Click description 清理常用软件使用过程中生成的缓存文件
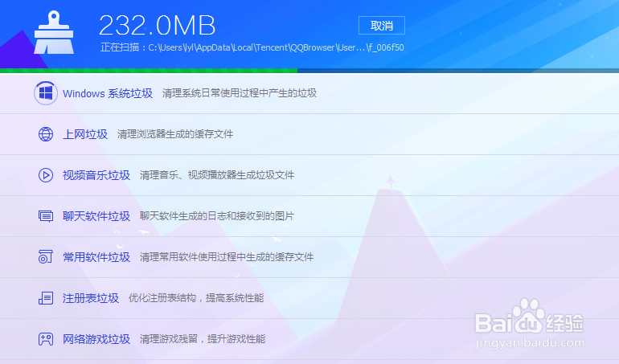Viewport: 619px width, 364px height. click(227, 257)
